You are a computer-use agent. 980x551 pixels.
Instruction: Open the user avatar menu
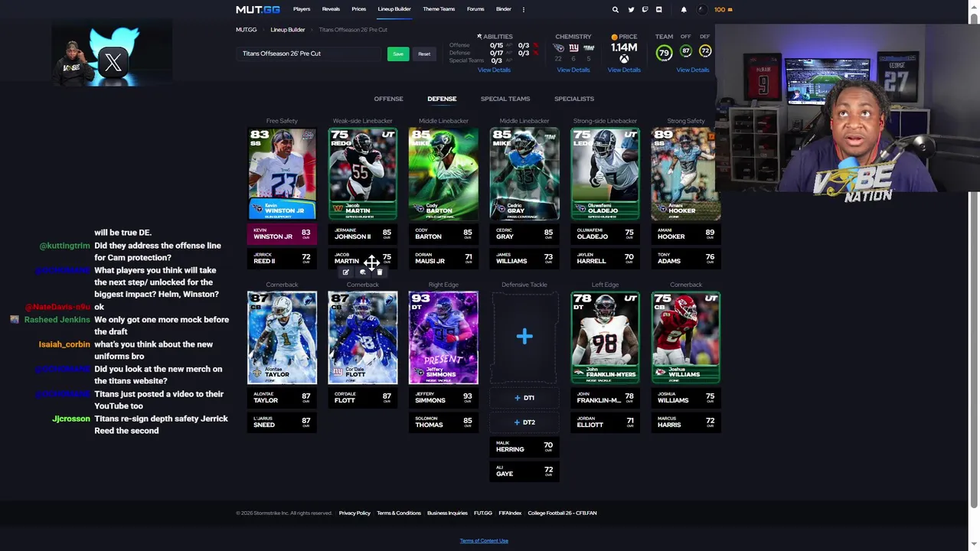point(702,9)
